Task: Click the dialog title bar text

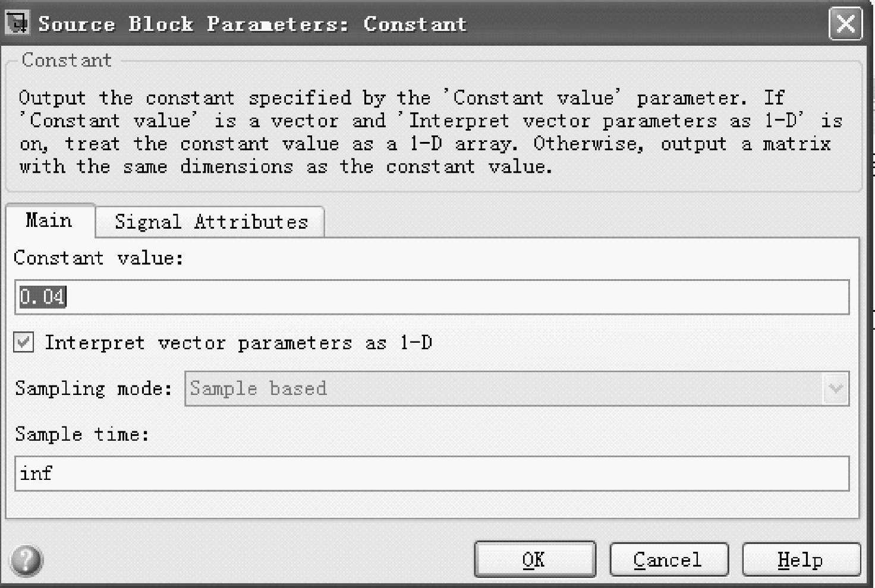Action: 252,24
